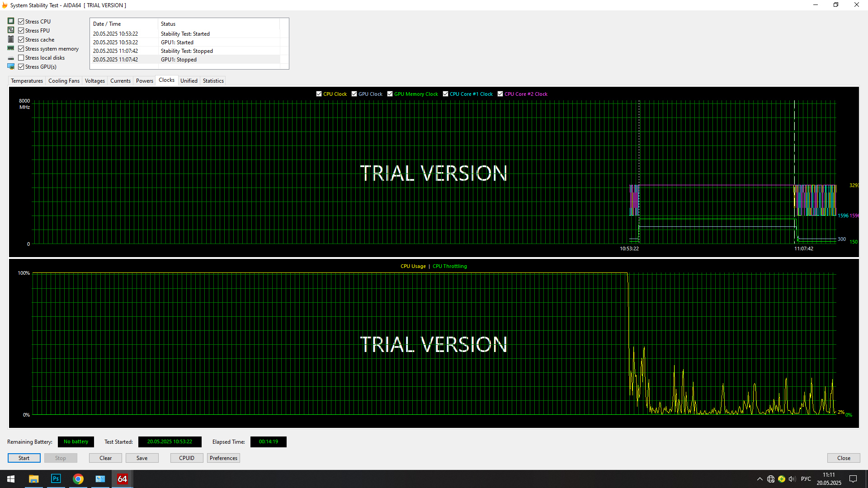Uncheck Stress CPU checkbox
This screenshot has width=868, height=488.
(21, 21)
